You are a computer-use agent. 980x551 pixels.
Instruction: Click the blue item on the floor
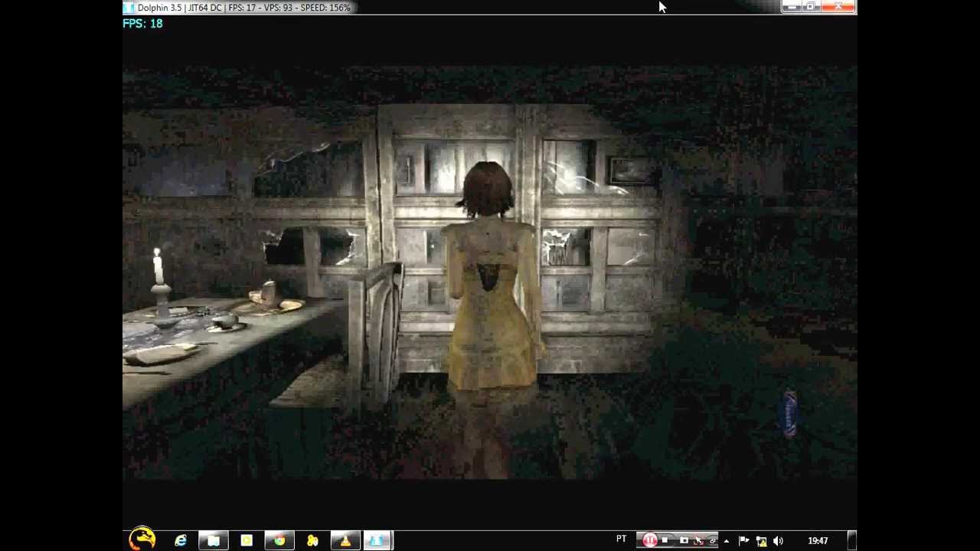click(x=790, y=413)
